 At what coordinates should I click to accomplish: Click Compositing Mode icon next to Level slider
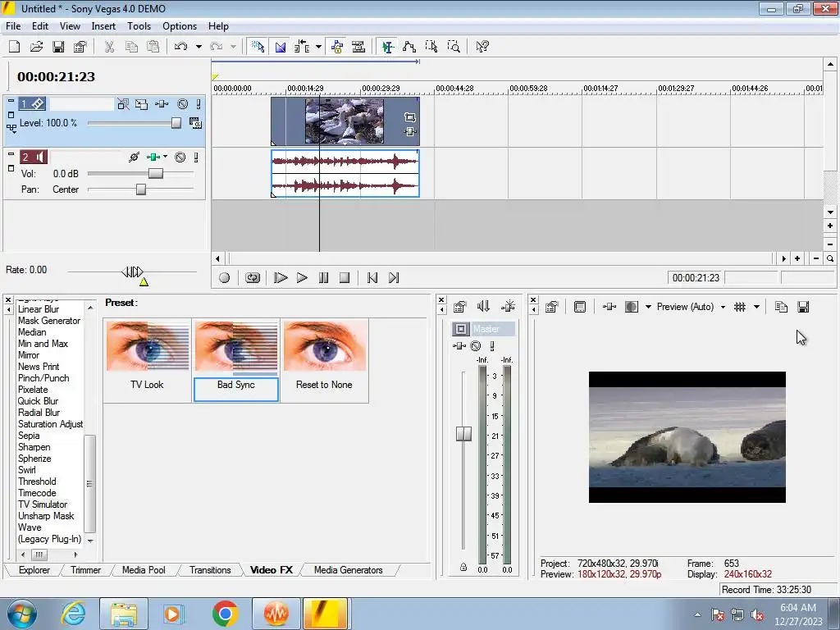click(195, 123)
